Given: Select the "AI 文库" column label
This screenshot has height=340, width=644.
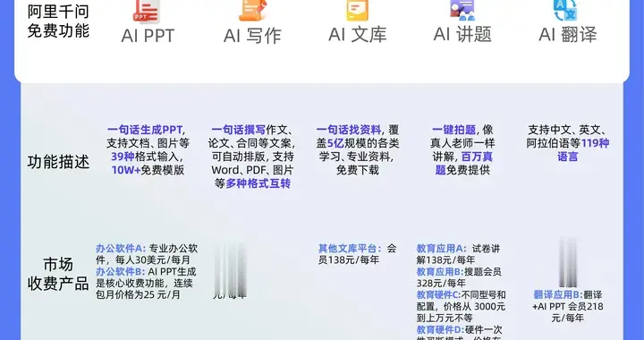Looking at the screenshot, I should [357, 35].
